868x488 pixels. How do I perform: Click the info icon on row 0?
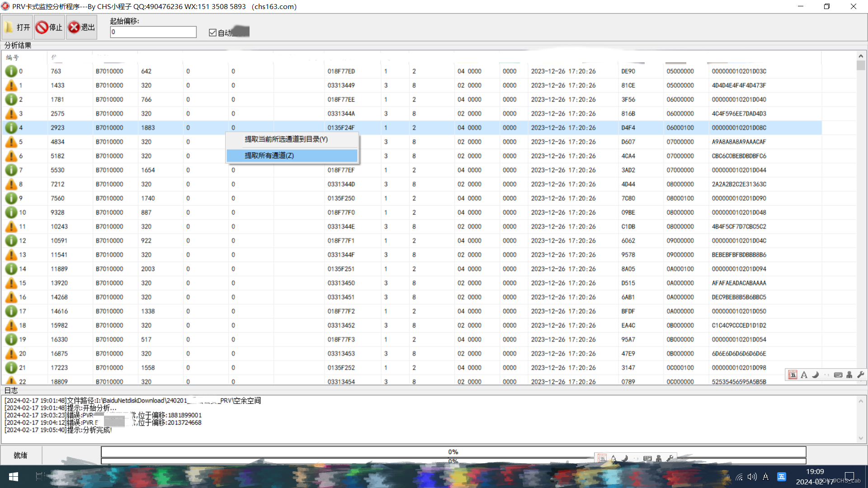point(11,71)
